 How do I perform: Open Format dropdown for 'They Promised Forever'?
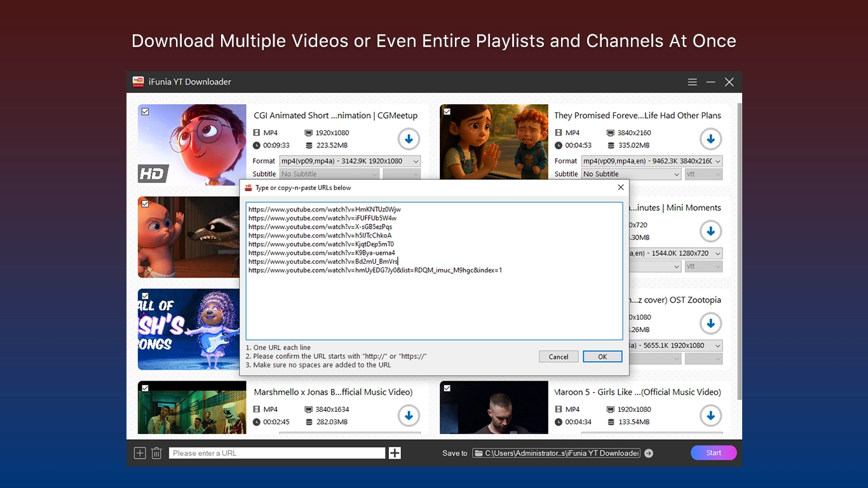651,161
